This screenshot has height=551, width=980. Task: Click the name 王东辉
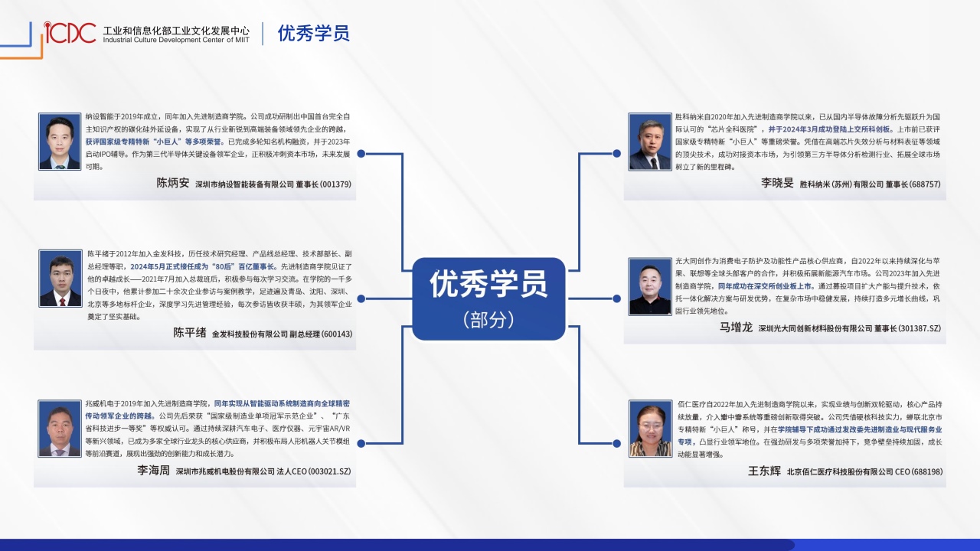point(764,471)
